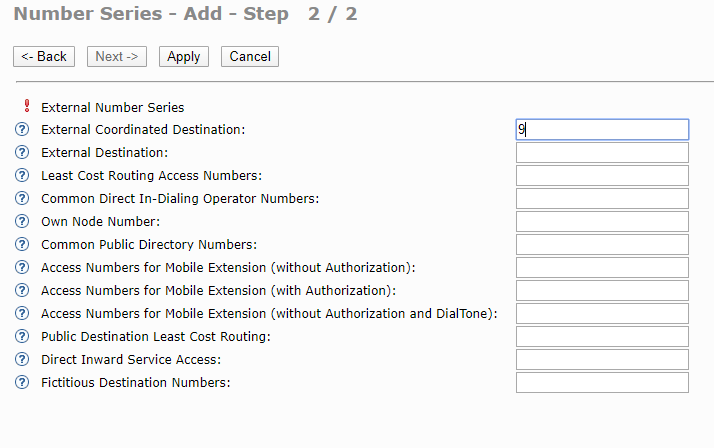Screen dimensions: 714x448
Task: Click the Least Cost Routing Access Numbers field
Action: click(x=602, y=176)
